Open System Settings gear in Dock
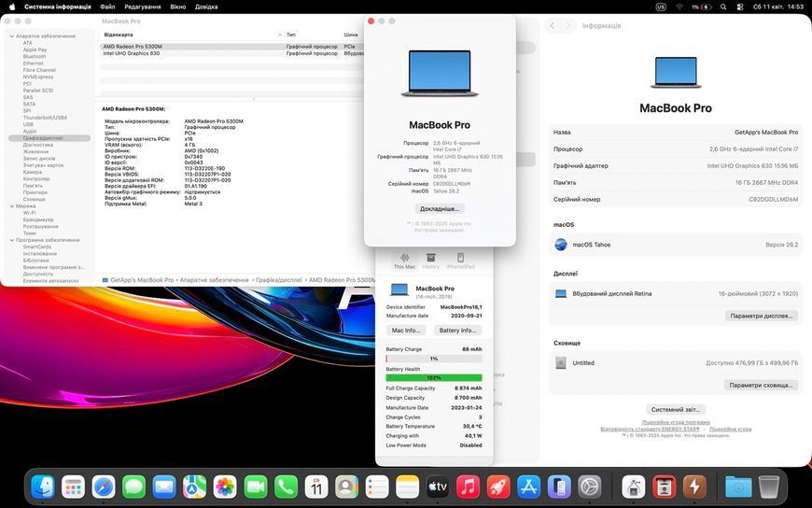The image size is (812, 508). 590,487
